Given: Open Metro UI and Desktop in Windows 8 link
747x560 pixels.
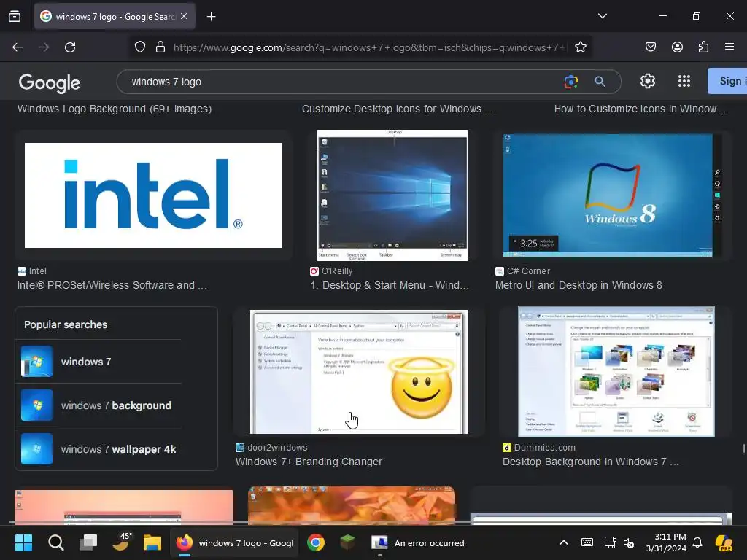Looking at the screenshot, I should (578, 285).
